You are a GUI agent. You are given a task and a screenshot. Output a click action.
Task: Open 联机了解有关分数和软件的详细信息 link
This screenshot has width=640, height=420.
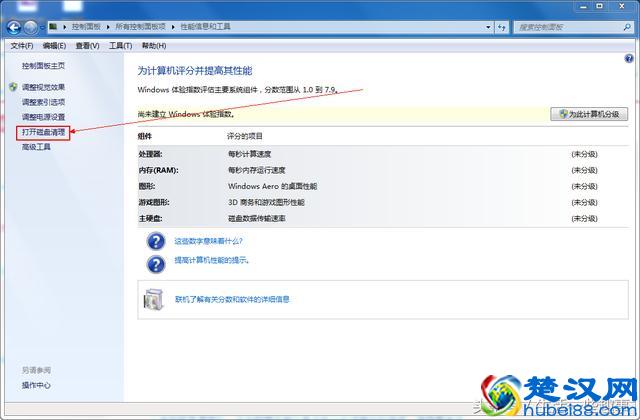click(232, 300)
